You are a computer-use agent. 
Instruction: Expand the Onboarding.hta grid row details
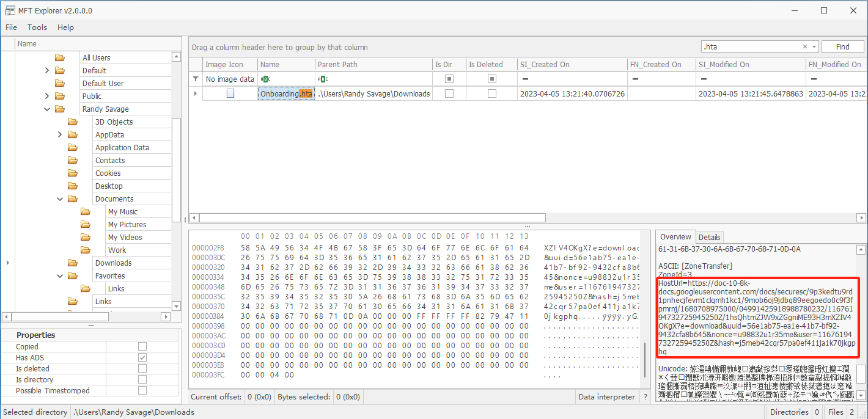(x=196, y=93)
